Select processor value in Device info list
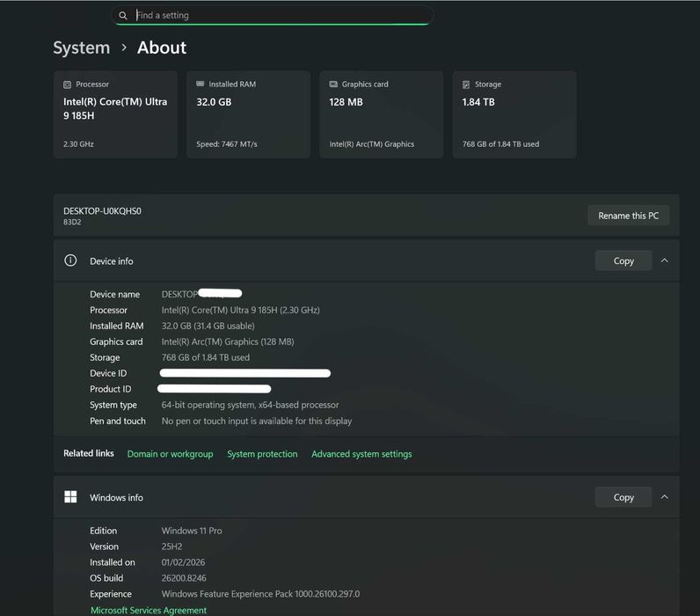Viewport: 700px width, 616px height. pyautogui.click(x=241, y=310)
